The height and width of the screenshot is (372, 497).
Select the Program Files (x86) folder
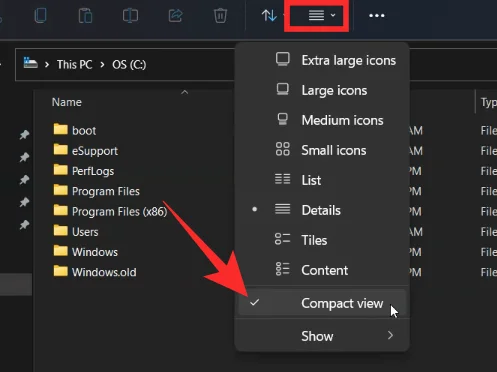click(120, 212)
